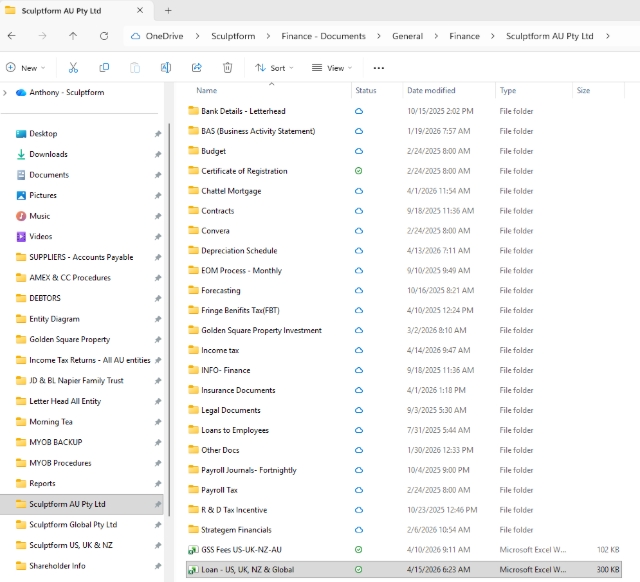Navigate to Sculptform breadcrumb segment

(x=233, y=36)
